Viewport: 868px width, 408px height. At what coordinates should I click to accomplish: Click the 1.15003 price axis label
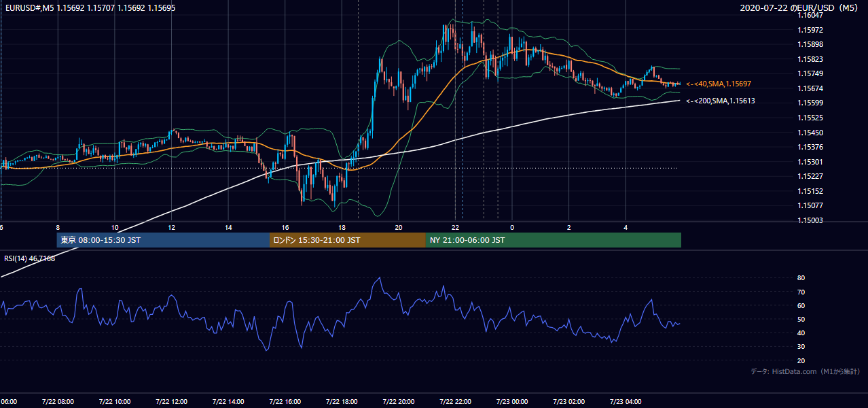click(810, 220)
